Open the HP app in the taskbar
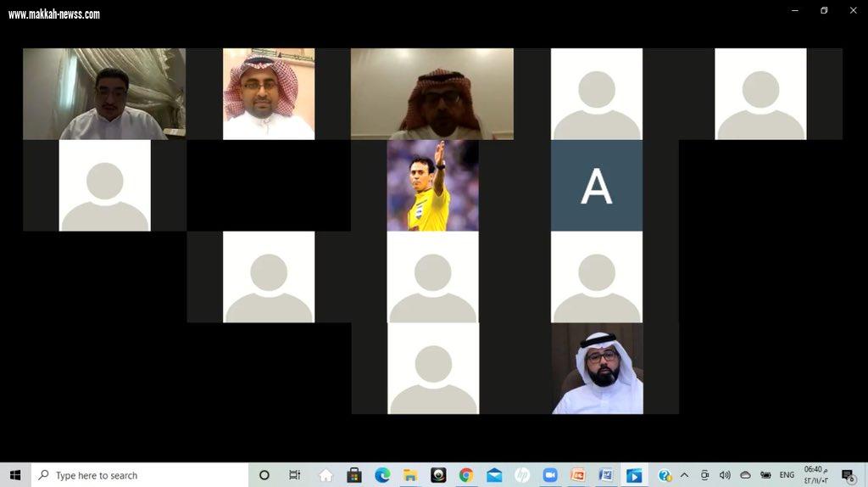This screenshot has width=868, height=487. [522, 475]
